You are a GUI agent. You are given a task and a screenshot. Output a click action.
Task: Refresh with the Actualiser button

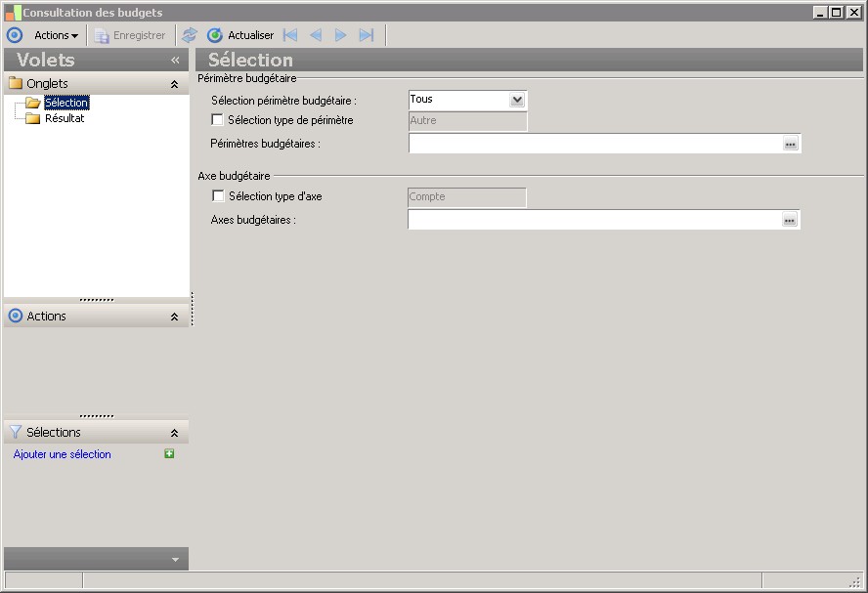click(x=240, y=35)
